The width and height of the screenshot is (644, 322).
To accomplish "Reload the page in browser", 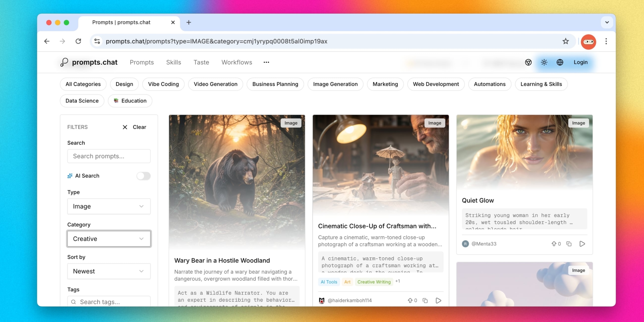I will [78, 41].
